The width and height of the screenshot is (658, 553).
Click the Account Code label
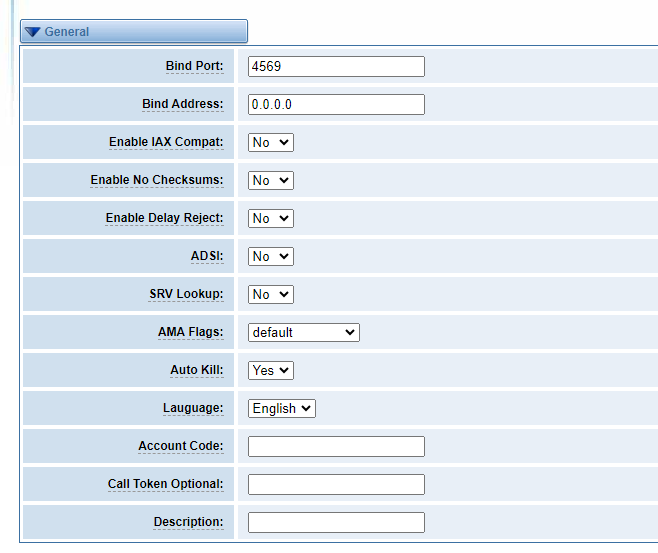[181, 446]
